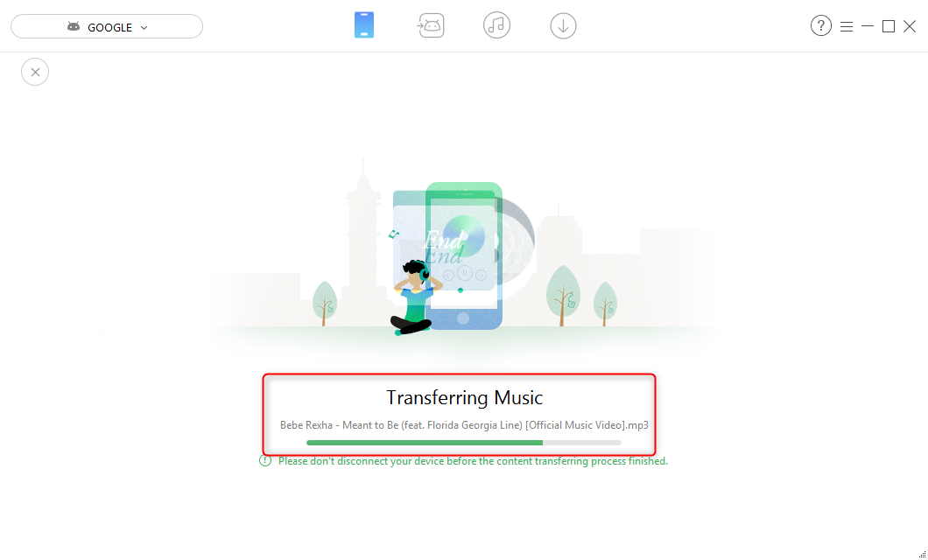This screenshot has width=928, height=560.
Task: Open the GOOGLE device selector dropdown
Action: pos(107,26)
